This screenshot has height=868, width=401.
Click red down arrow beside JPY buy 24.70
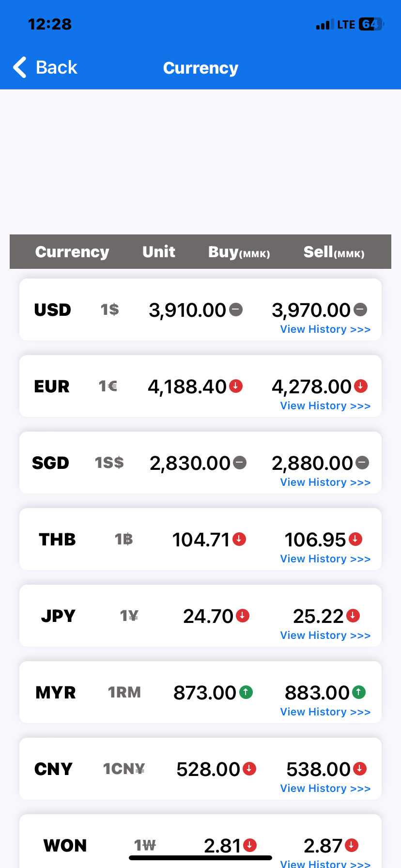tap(243, 616)
